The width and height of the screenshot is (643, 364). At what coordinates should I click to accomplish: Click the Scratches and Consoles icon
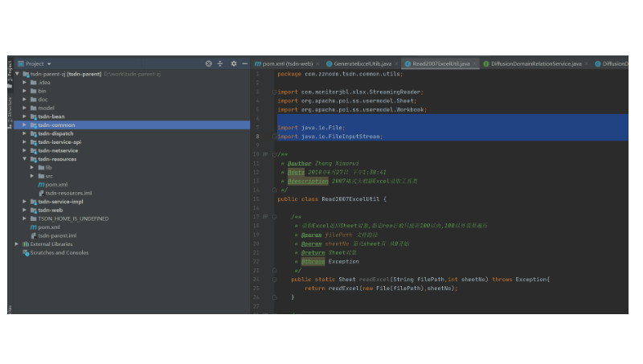coord(26,253)
